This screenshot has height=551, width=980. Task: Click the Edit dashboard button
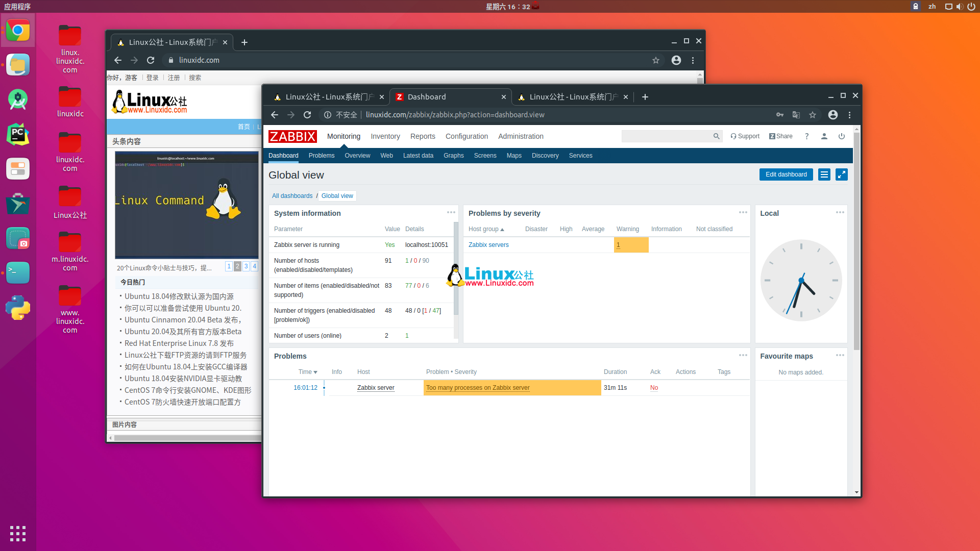click(x=786, y=174)
